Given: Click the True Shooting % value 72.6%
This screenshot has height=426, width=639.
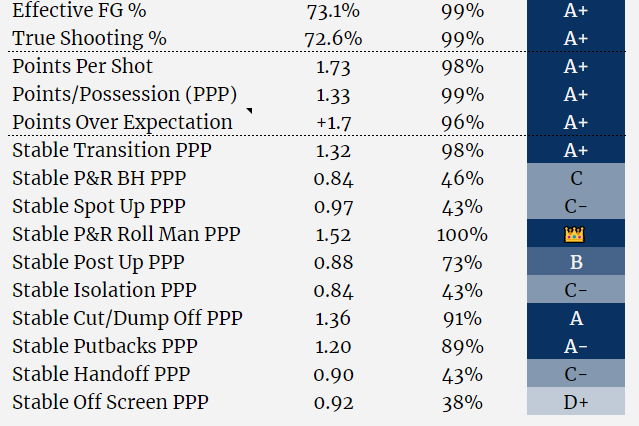Looking at the screenshot, I should coord(333,39).
